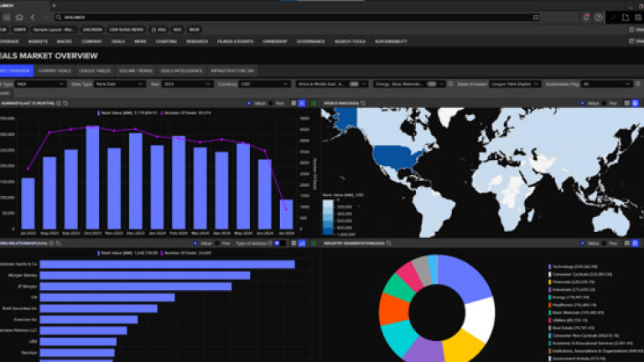
Task: Open the Deals Intelligence tab
Action: 182,70
